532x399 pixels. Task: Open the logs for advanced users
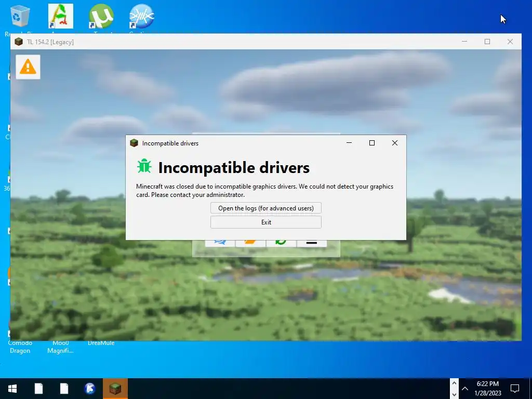click(x=265, y=208)
